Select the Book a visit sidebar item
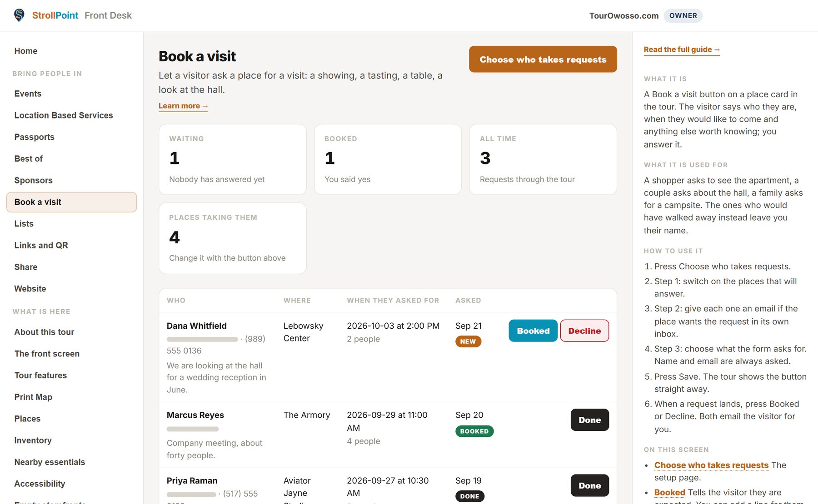818x504 pixels. coord(71,202)
